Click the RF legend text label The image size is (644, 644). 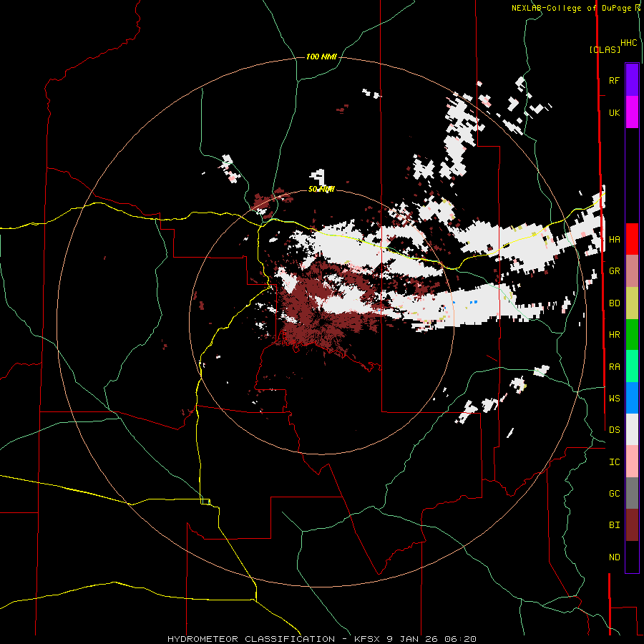tap(614, 80)
